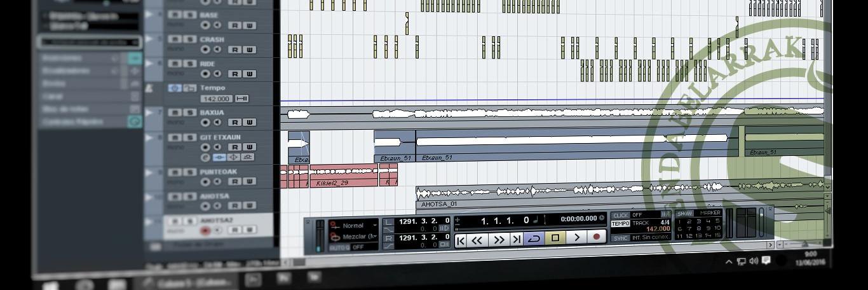Viewport: 868px width, 290px height.
Task: Enable read automation on BASE track
Action: [x=235, y=25]
